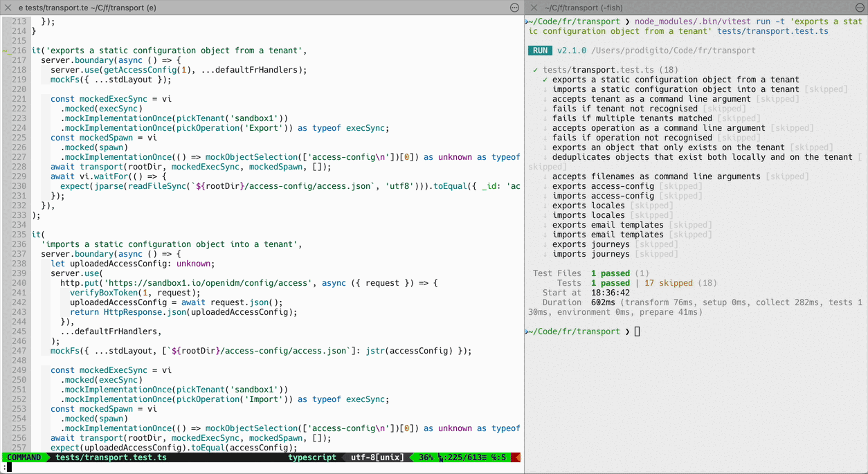The width and height of the screenshot is (868, 474).
Task: Click the 'imports journeys' skipped test
Action: click(591, 254)
